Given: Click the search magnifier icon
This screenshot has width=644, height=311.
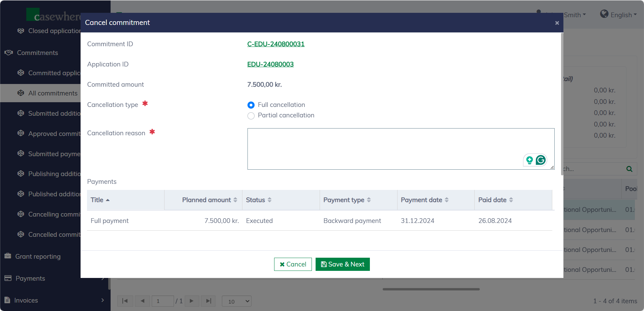Looking at the screenshot, I should tap(629, 169).
